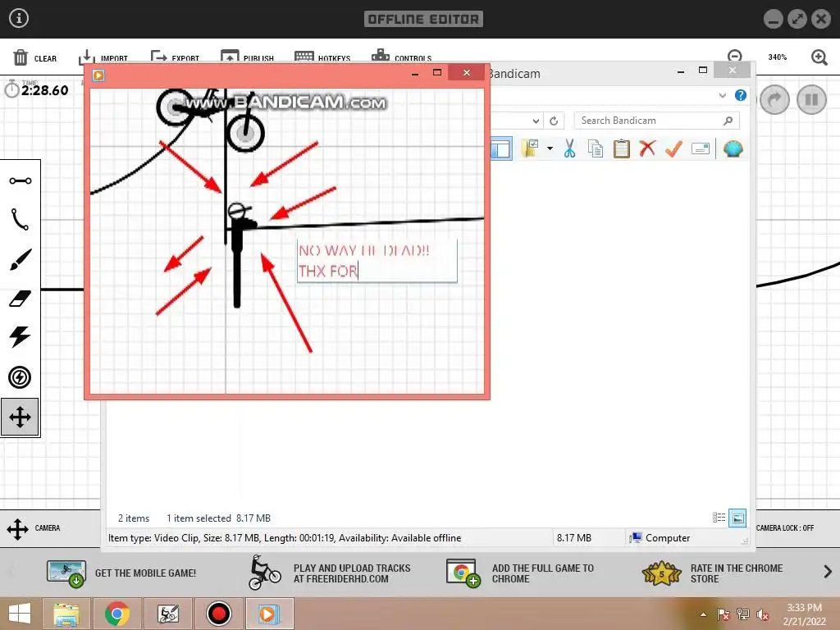Open the Controls menu

point(401,57)
